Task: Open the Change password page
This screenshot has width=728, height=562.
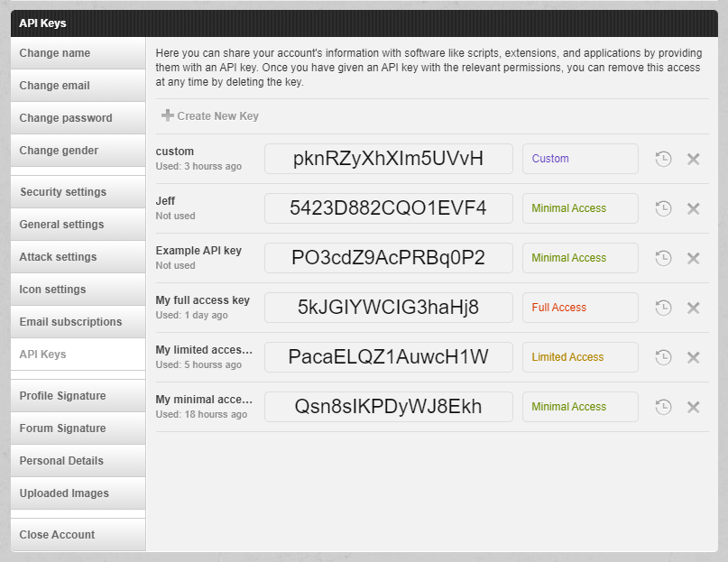Action: pos(78,118)
